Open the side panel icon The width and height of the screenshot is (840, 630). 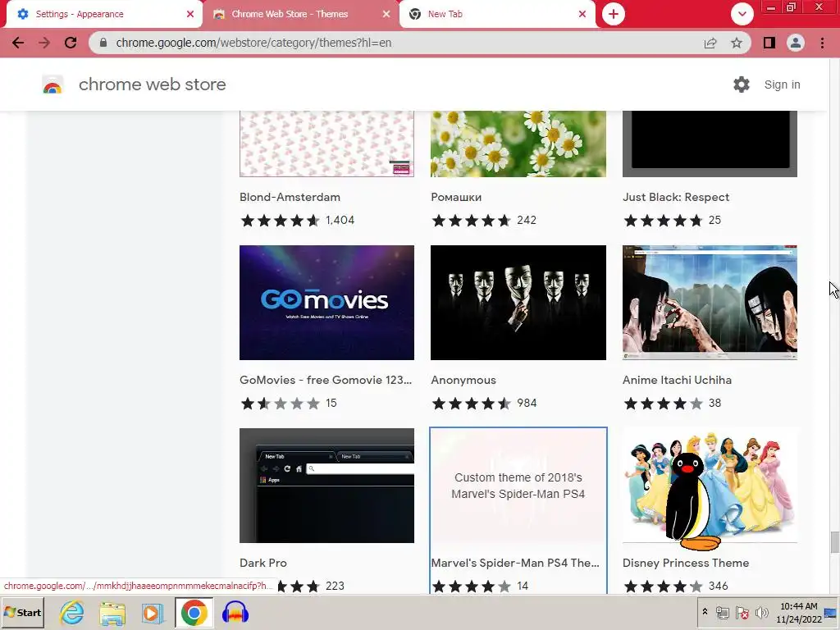coord(769,43)
